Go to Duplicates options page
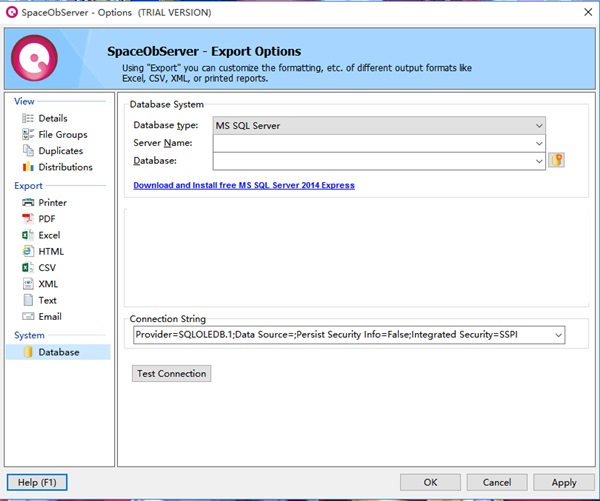This screenshot has height=501, width=600. click(x=60, y=151)
